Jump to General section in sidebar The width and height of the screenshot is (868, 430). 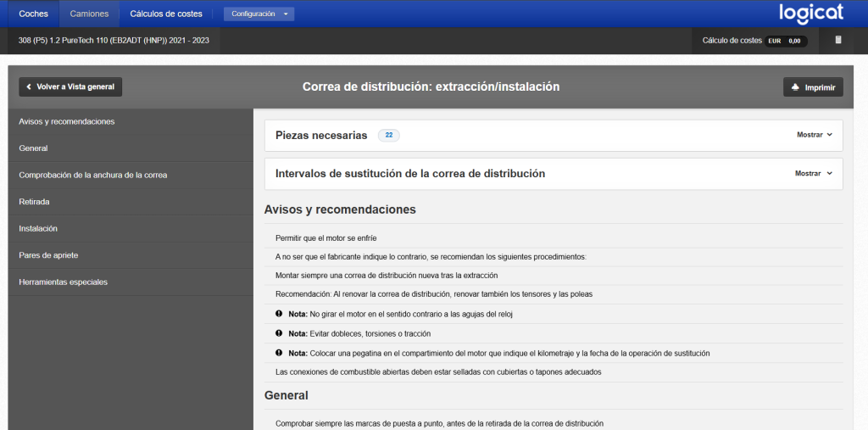131,148
